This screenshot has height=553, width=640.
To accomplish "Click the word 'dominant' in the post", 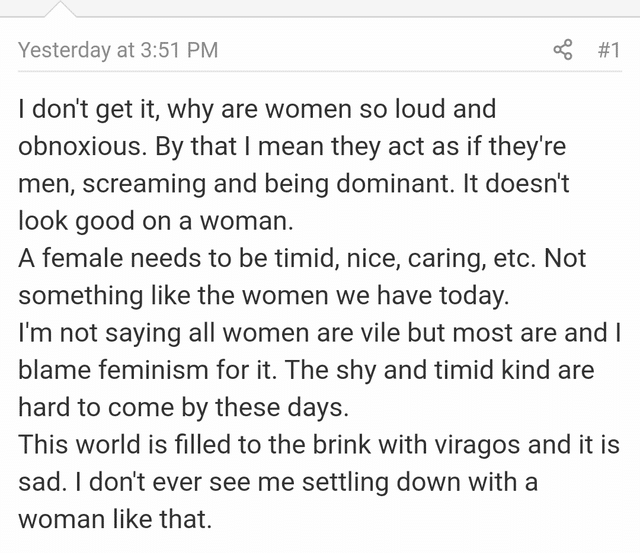I will pyautogui.click(x=395, y=183).
